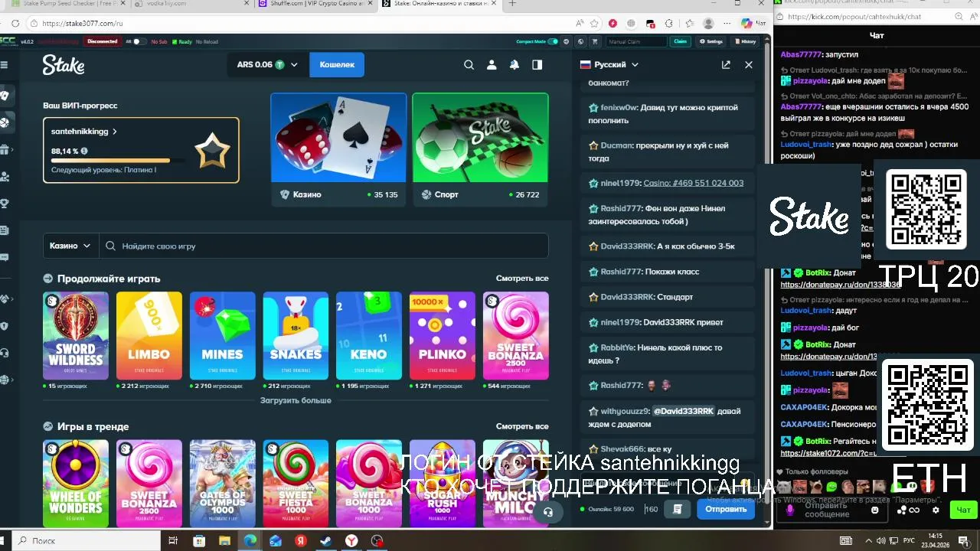Close the Stake chat panel

[749, 65]
